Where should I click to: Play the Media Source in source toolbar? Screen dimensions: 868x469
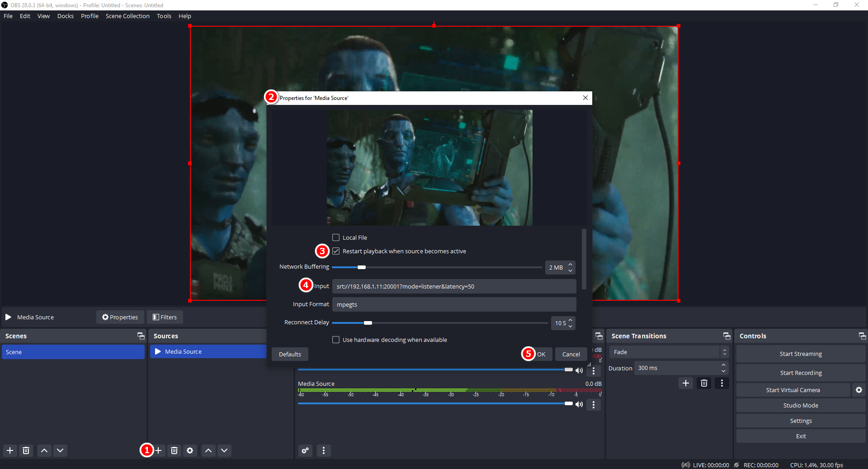8,317
